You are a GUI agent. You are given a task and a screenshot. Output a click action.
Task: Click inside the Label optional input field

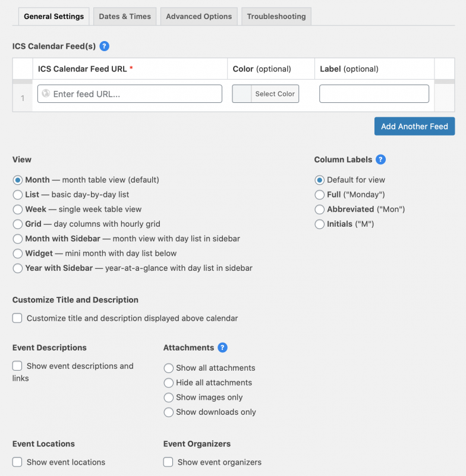coord(373,93)
